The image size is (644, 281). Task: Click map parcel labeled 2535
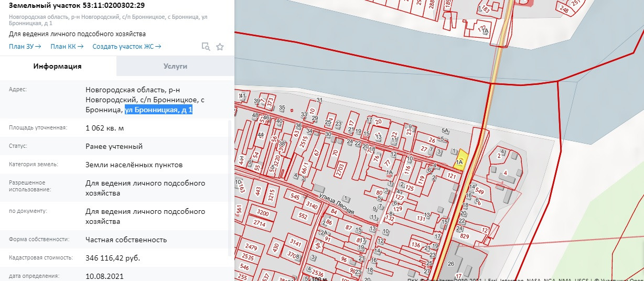[246, 257]
